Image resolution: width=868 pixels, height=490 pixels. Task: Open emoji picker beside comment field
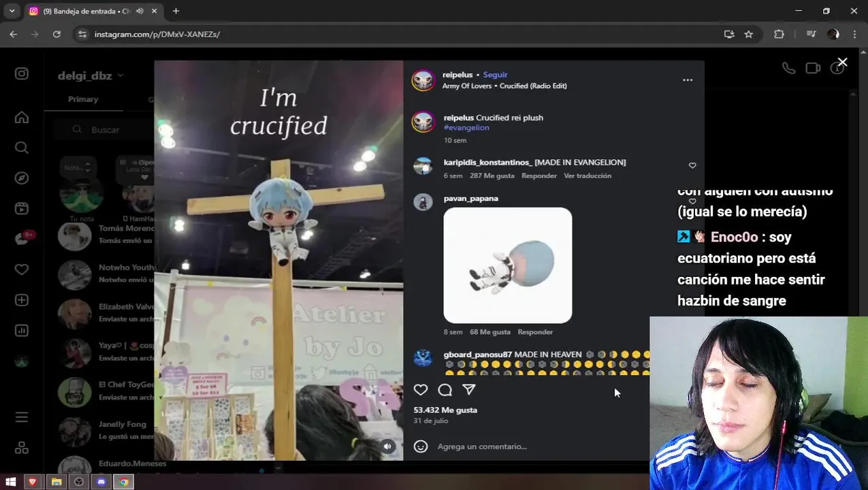[421, 446]
